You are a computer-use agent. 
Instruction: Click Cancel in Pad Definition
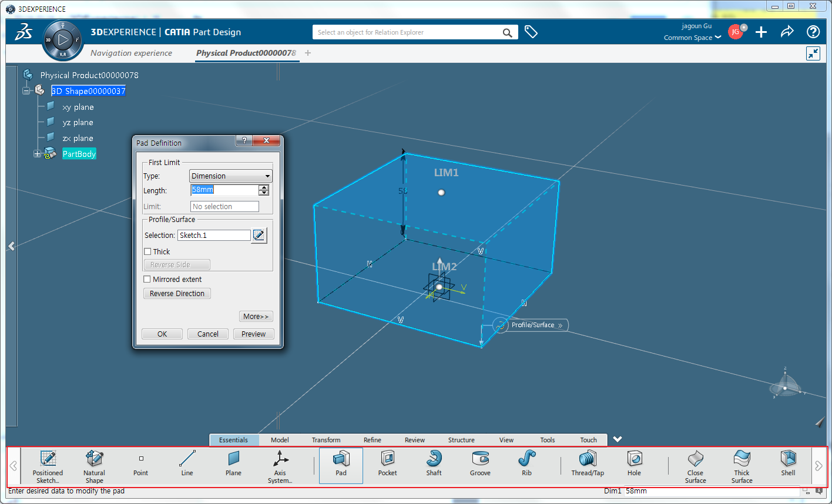point(208,334)
